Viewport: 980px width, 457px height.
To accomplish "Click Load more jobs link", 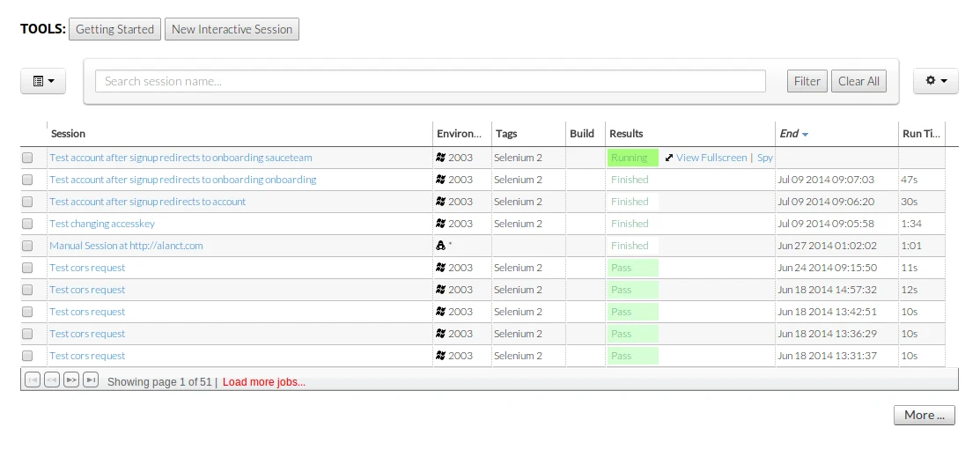I will 264,382.
